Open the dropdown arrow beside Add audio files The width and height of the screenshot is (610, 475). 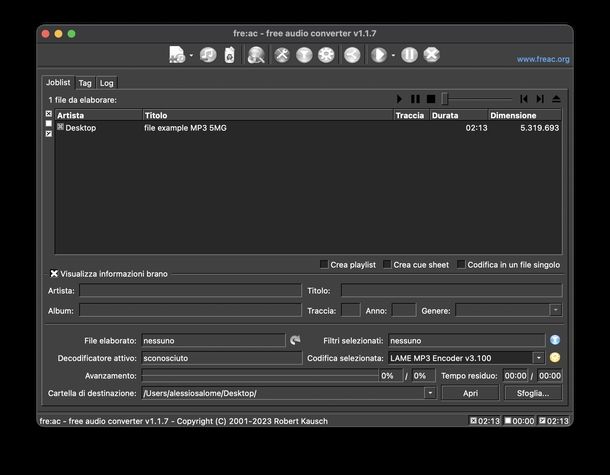(x=191, y=55)
